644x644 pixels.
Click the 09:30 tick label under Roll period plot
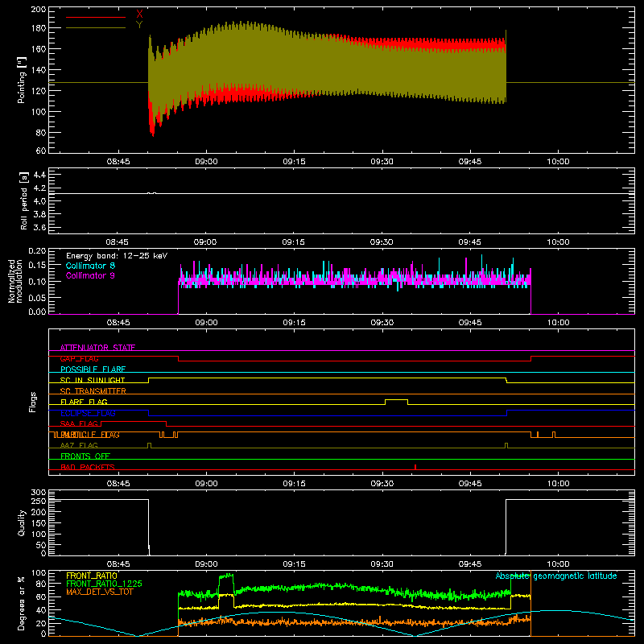(382, 242)
